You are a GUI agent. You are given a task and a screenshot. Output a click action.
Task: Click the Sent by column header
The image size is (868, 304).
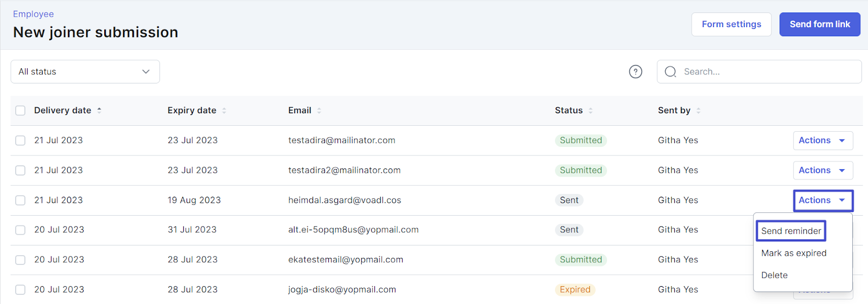674,111
